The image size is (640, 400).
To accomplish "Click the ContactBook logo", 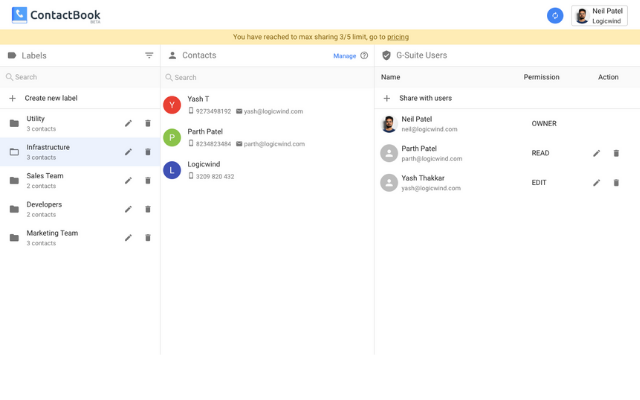I will (x=56, y=16).
